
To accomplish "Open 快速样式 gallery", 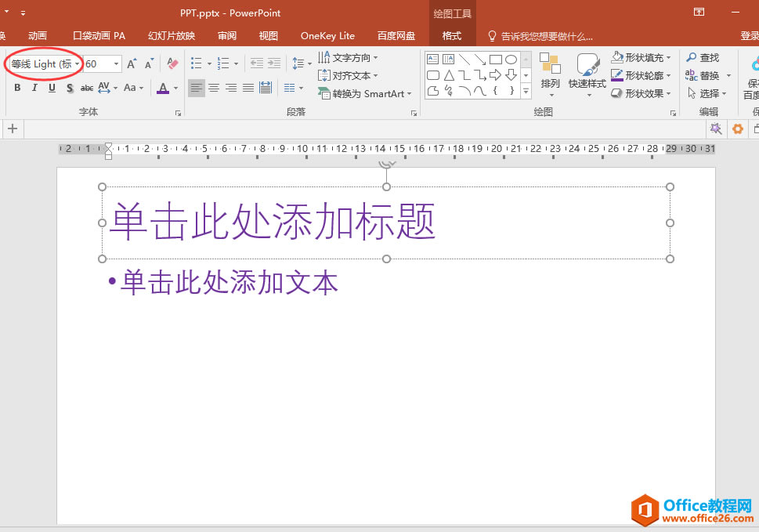I will pos(587,74).
